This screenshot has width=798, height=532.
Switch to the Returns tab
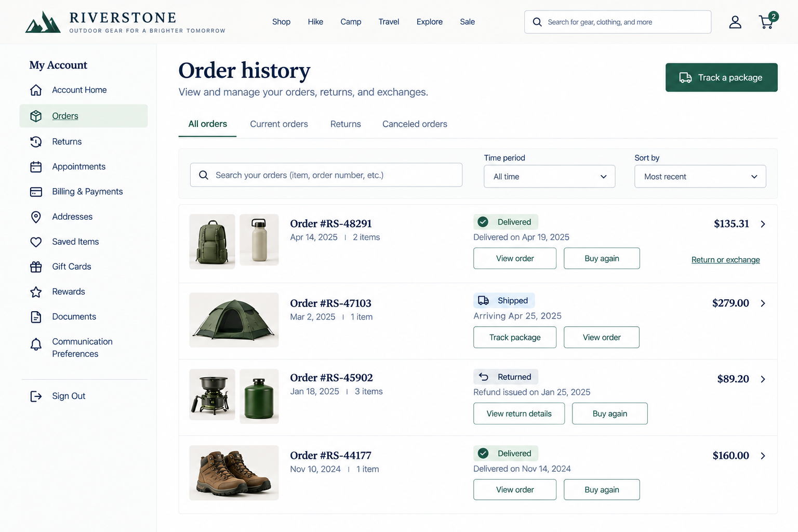[345, 124]
